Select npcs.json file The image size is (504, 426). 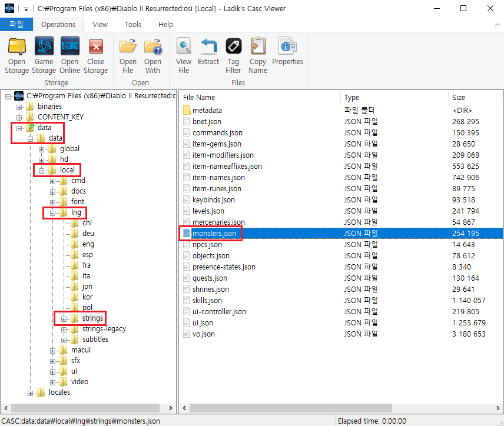pos(207,245)
